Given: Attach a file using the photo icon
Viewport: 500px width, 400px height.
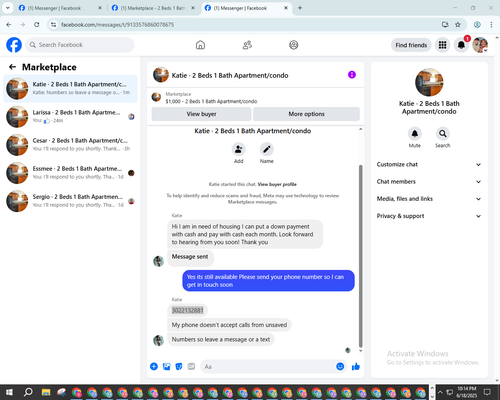Looking at the screenshot, I should [166, 367].
